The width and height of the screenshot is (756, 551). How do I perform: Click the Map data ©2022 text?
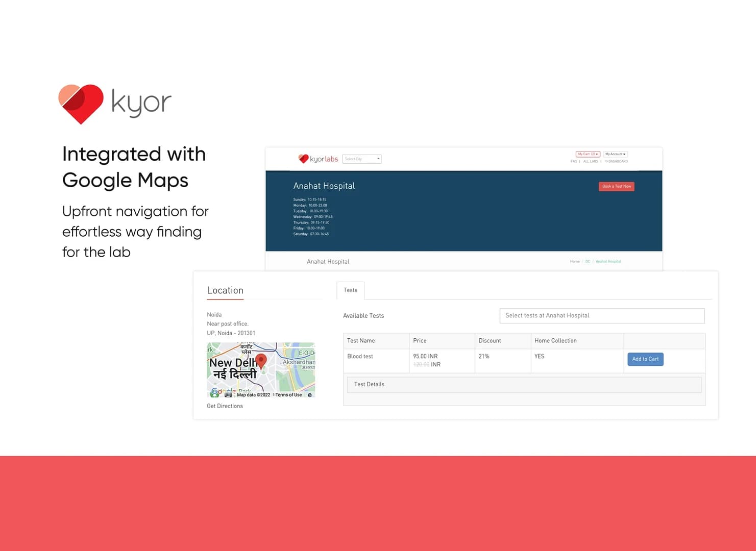254,395
